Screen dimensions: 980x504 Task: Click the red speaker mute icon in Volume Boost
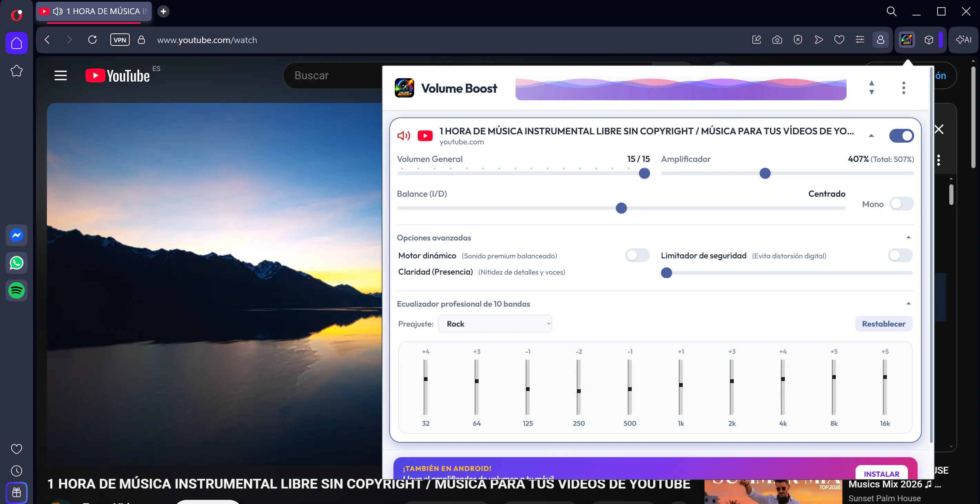(404, 136)
